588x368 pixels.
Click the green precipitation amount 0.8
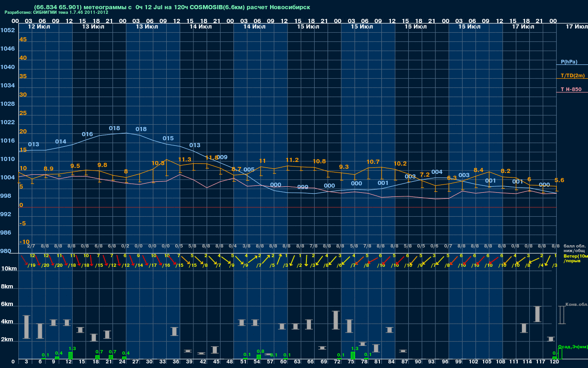(x=260, y=351)
